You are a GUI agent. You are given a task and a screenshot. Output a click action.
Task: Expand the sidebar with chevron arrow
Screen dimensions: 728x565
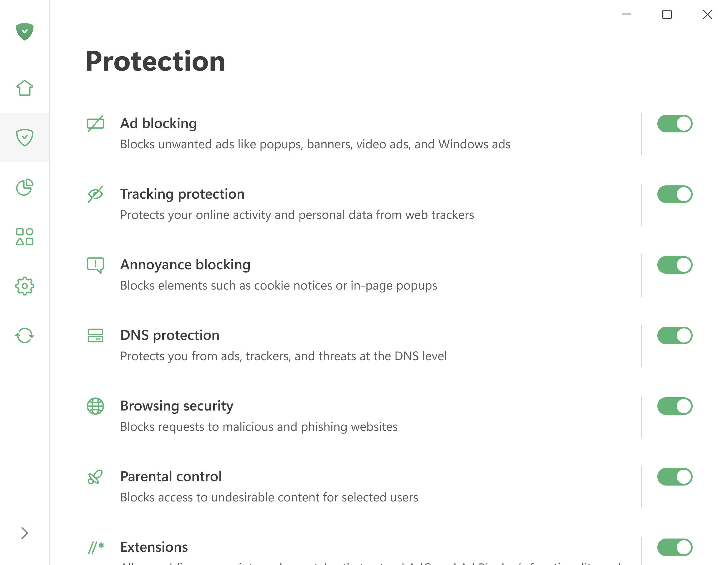pyautogui.click(x=25, y=533)
